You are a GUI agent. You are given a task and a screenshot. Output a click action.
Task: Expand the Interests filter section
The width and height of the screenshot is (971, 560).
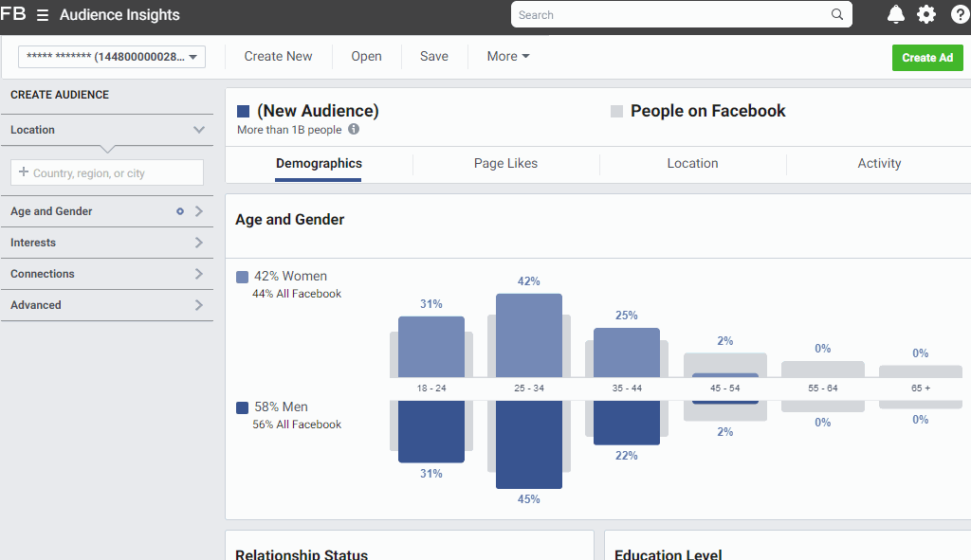point(200,243)
